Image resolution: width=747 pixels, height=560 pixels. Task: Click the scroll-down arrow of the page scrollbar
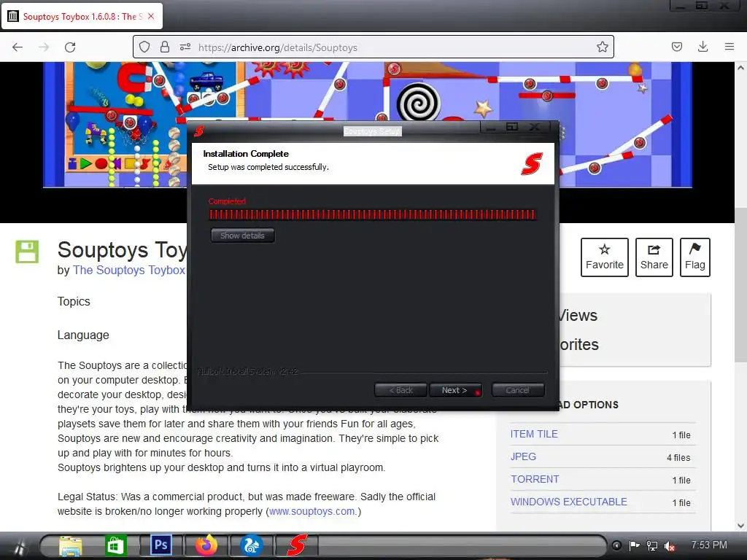pyautogui.click(x=740, y=526)
